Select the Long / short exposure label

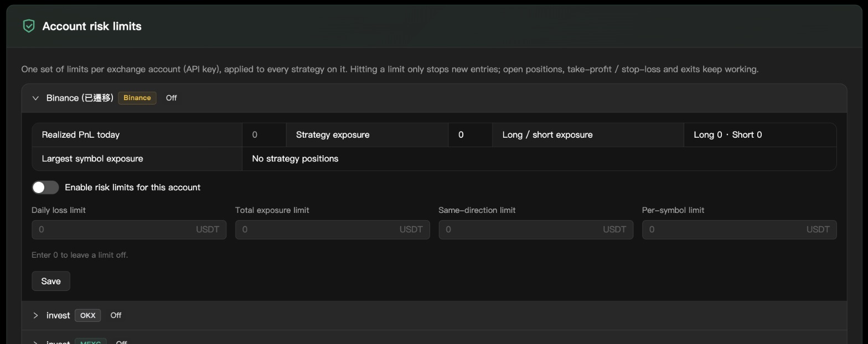(547, 135)
